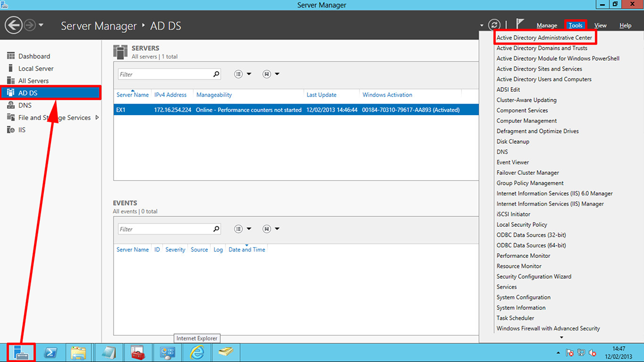Viewport: 644px width, 362px height.
Task: Open the navigation history dropdown arrow
Action: coord(41,25)
